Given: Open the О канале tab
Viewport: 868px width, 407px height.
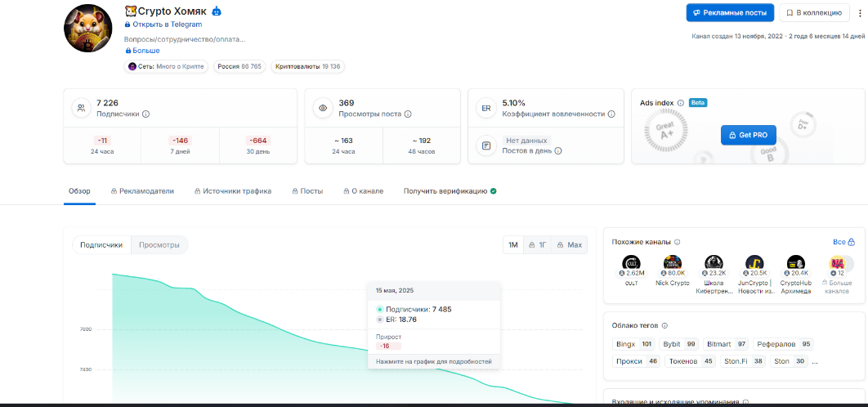Looking at the screenshot, I should [x=363, y=191].
